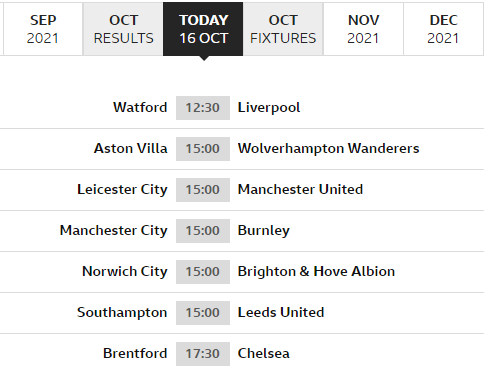
Task: Select Brighton & Hove Albion link
Action: [316, 271]
